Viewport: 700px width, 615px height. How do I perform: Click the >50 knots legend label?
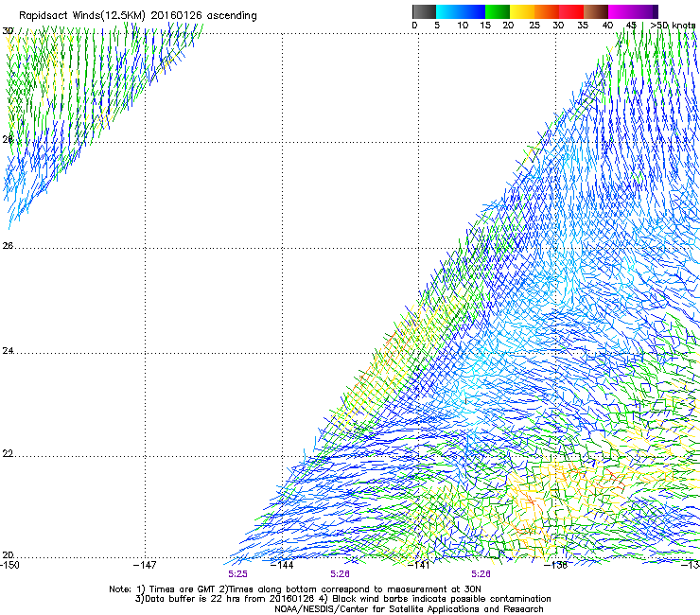[x=673, y=26]
